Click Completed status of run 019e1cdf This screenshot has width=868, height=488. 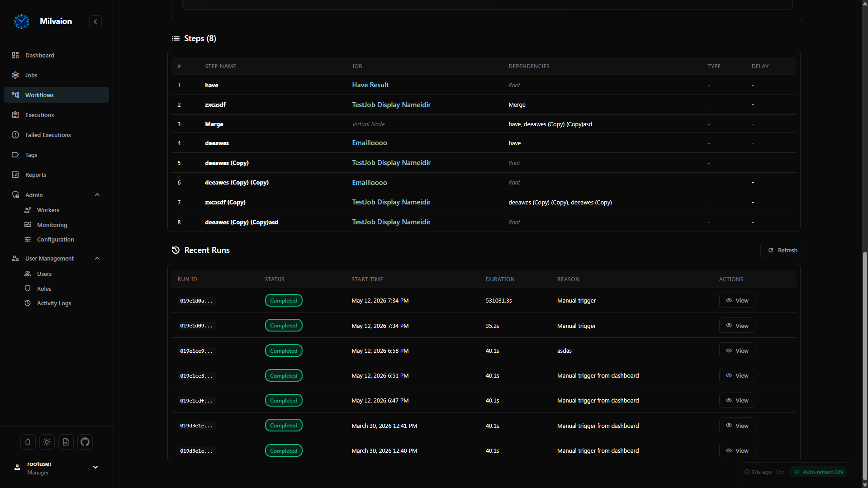tap(284, 401)
